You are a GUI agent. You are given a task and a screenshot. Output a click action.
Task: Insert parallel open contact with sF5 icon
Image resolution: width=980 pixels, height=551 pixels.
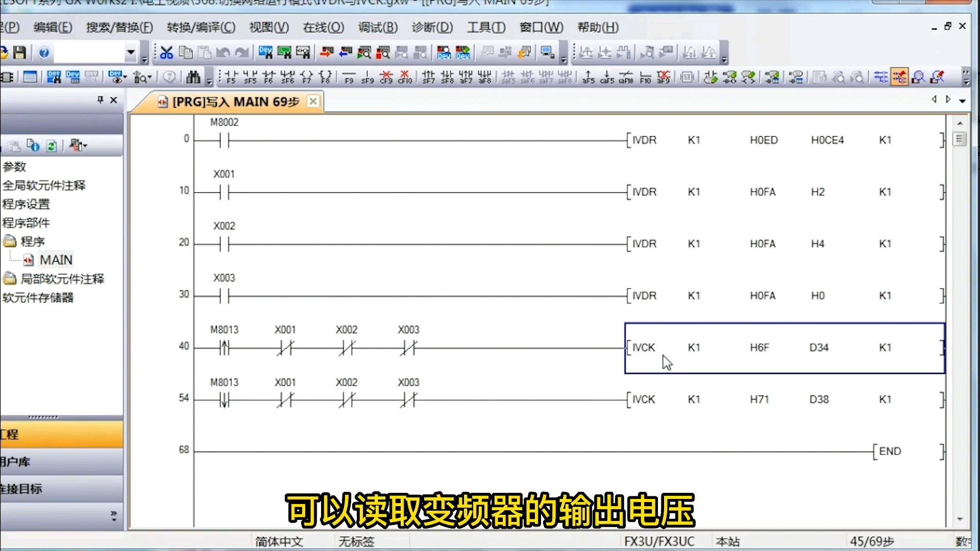(250, 77)
